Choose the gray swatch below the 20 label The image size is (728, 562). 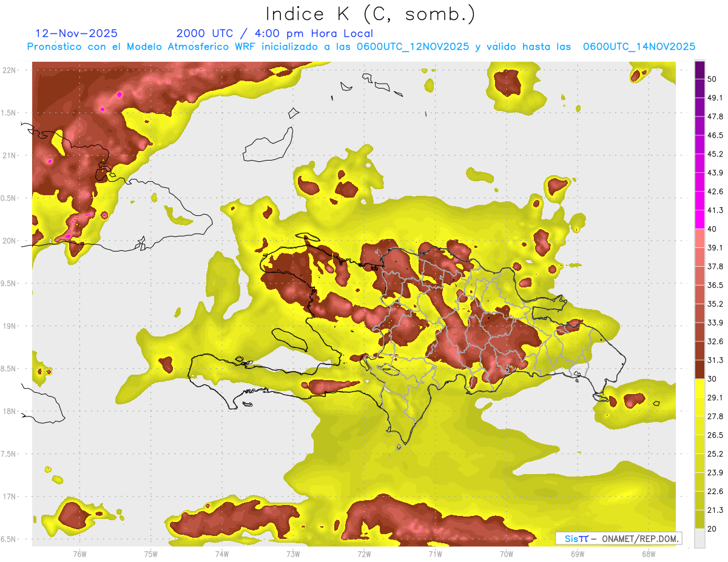point(700,538)
